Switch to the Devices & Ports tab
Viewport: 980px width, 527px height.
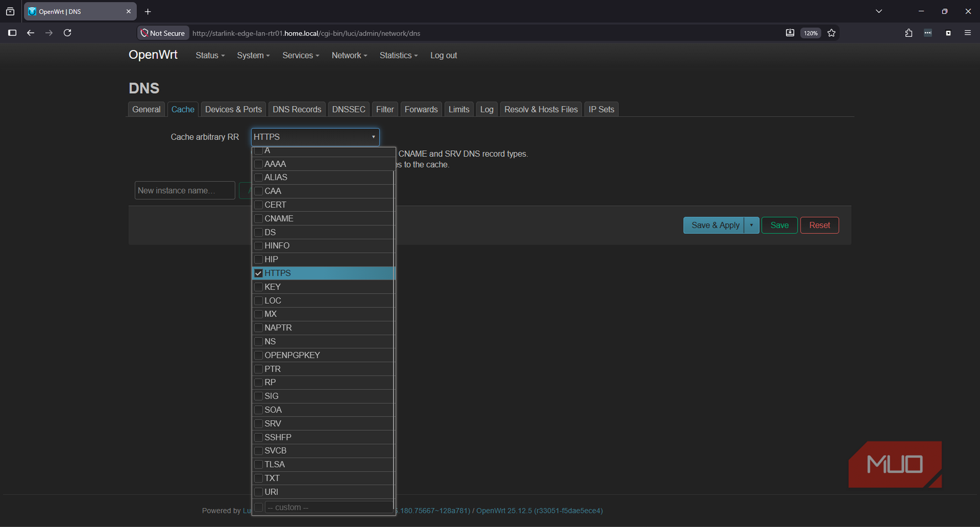click(233, 109)
